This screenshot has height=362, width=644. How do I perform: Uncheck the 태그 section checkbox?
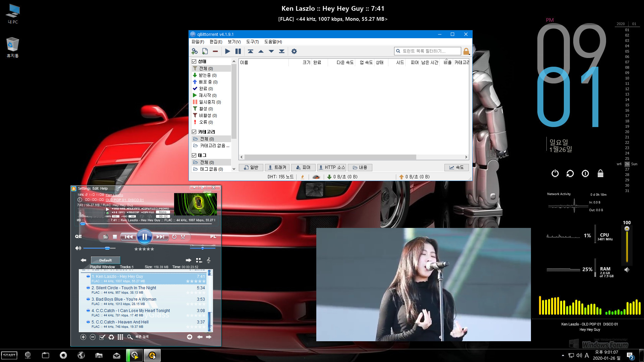click(x=194, y=155)
